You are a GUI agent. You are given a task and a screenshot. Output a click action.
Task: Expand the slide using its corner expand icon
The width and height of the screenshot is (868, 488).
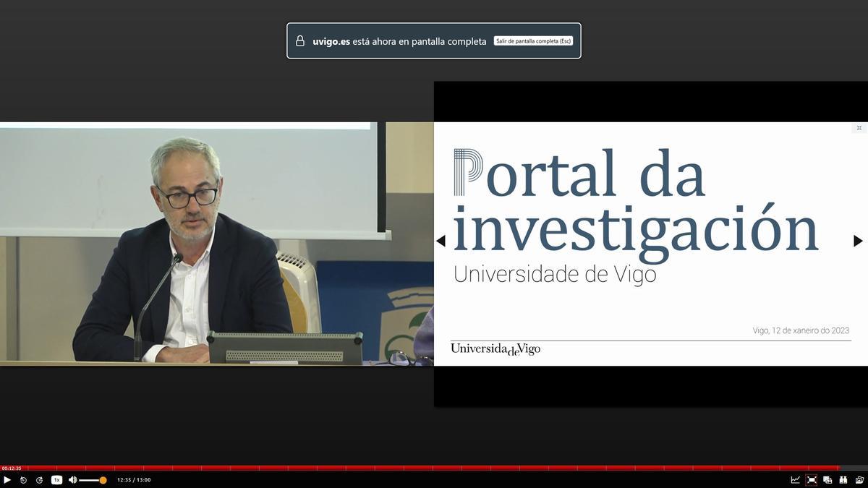pos(859,127)
